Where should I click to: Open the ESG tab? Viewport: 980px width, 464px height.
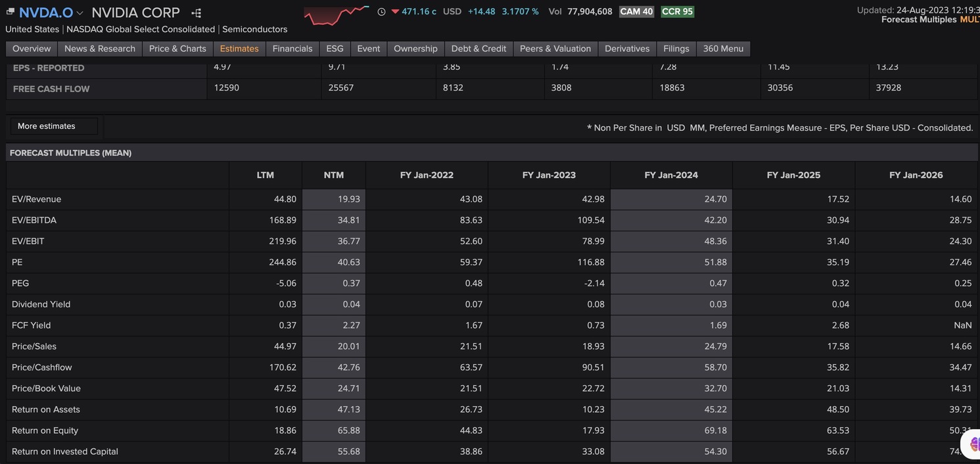(335, 49)
